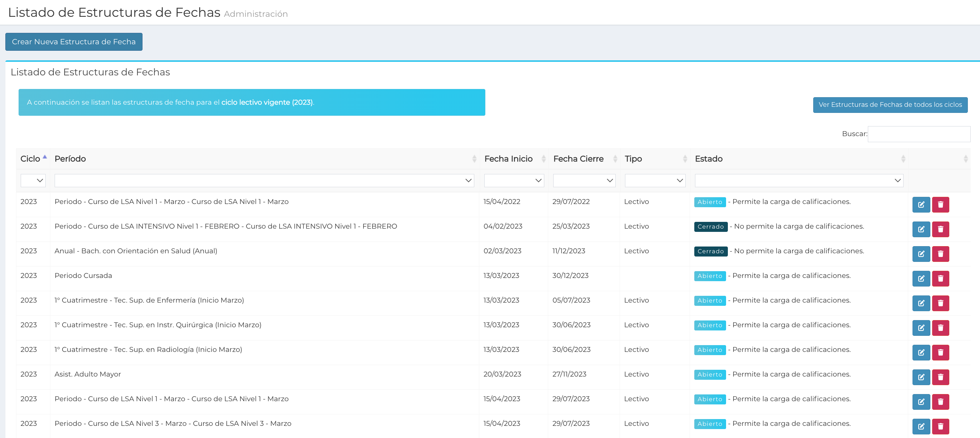
Task: Delete the Asist. Adulto Mayor row
Action: tap(940, 377)
